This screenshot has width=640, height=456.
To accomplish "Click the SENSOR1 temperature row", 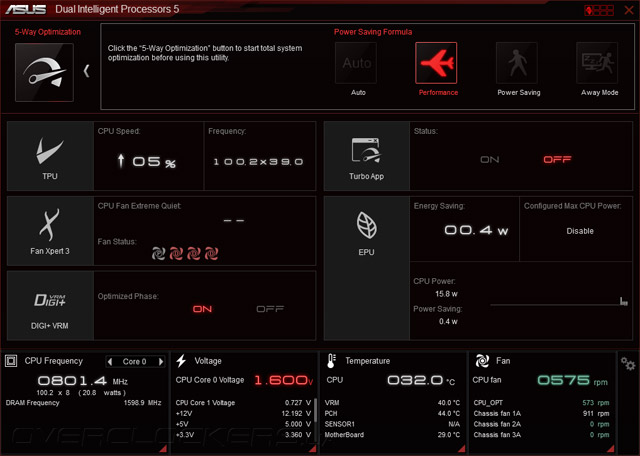I will tap(392, 424).
